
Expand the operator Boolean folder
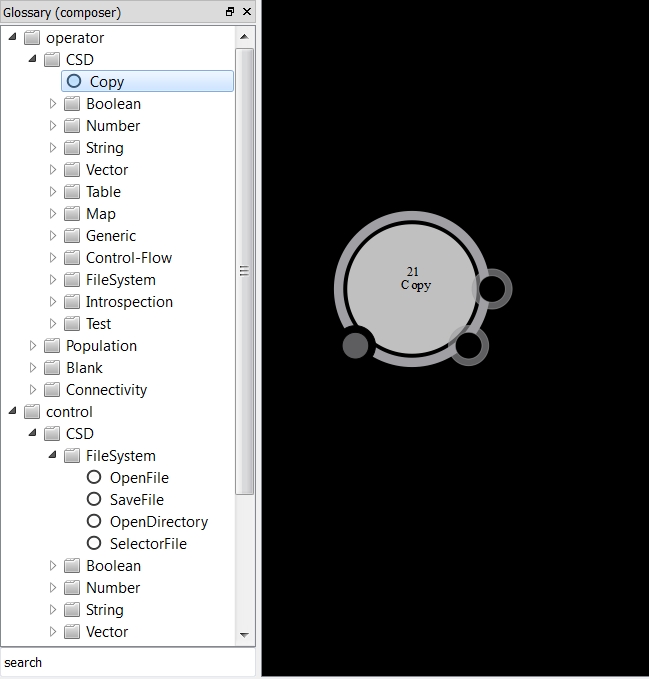(53, 103)
